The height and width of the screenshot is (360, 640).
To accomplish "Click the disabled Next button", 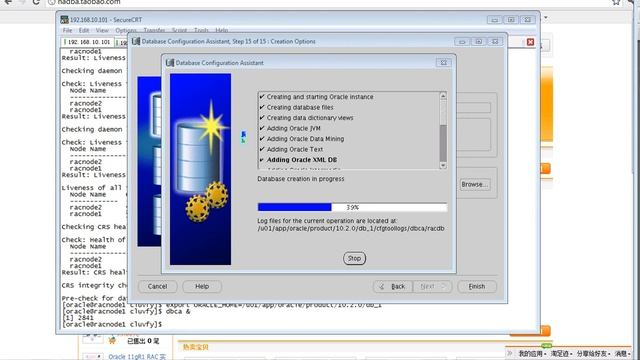I will [x=432, y=287].
